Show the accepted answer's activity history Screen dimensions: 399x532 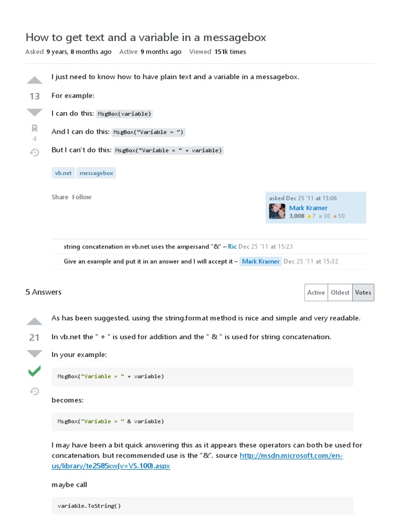(x=34, y=391)
